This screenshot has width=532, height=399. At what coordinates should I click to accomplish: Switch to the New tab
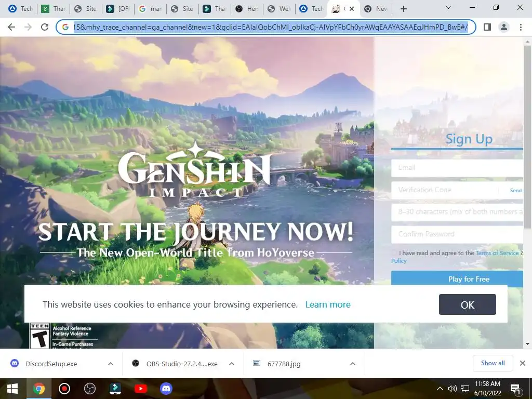pos(376,9)
